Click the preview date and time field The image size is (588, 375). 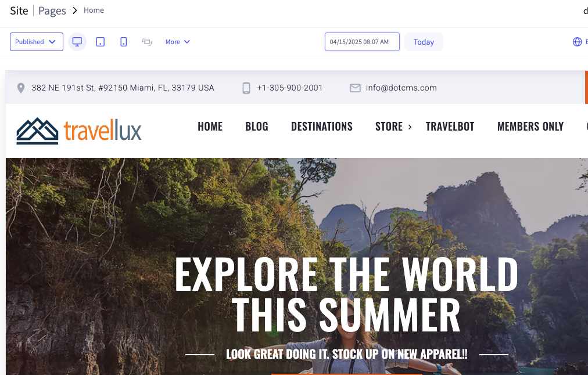(362, 42)
